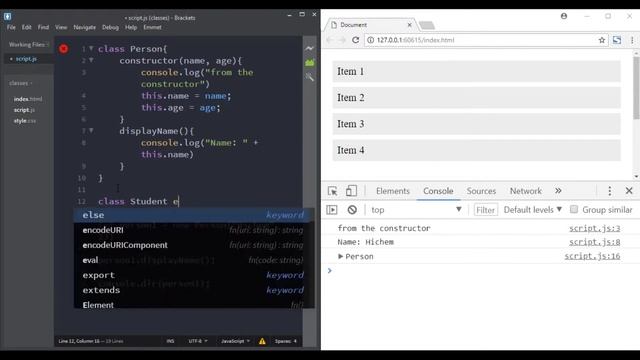Open the Edit menu in Brackets
The image size is (640, 360).
point(27,27)
